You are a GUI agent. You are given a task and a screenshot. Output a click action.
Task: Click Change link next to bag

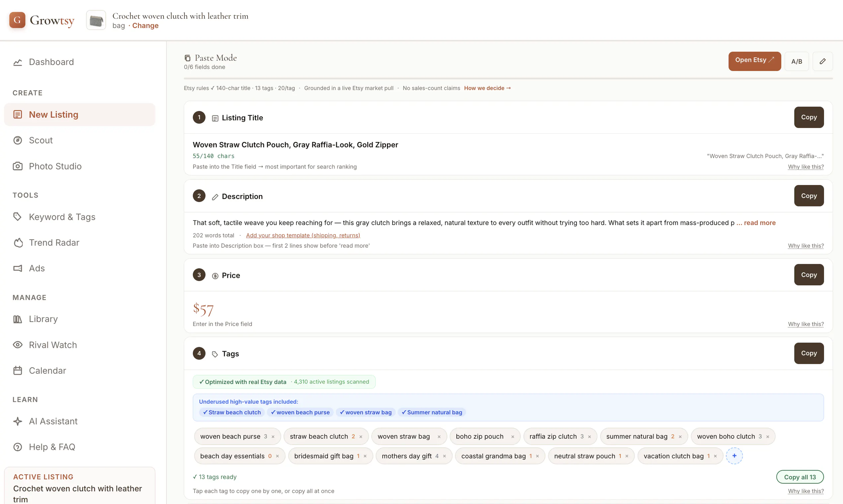145,26
